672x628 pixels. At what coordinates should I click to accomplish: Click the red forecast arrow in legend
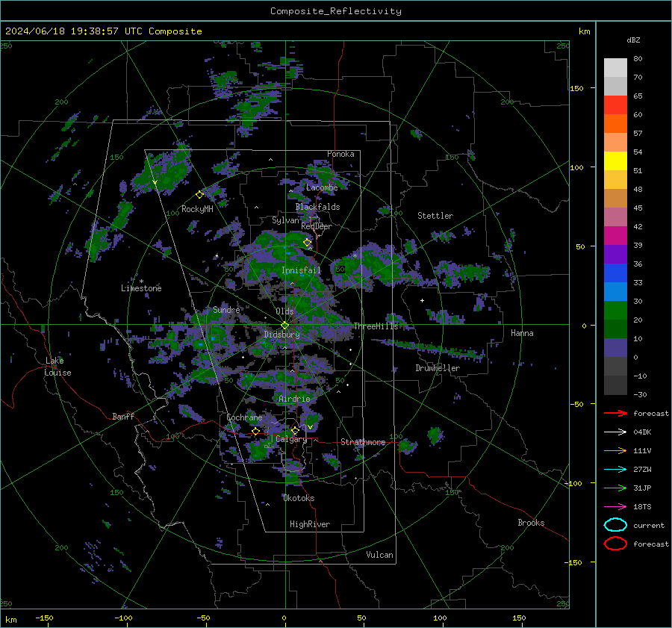click(615, 413)
